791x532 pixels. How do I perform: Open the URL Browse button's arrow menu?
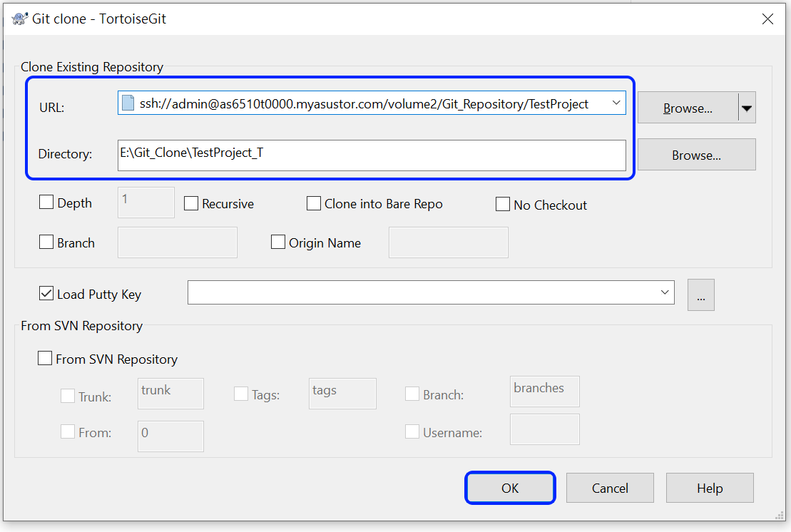747,108
